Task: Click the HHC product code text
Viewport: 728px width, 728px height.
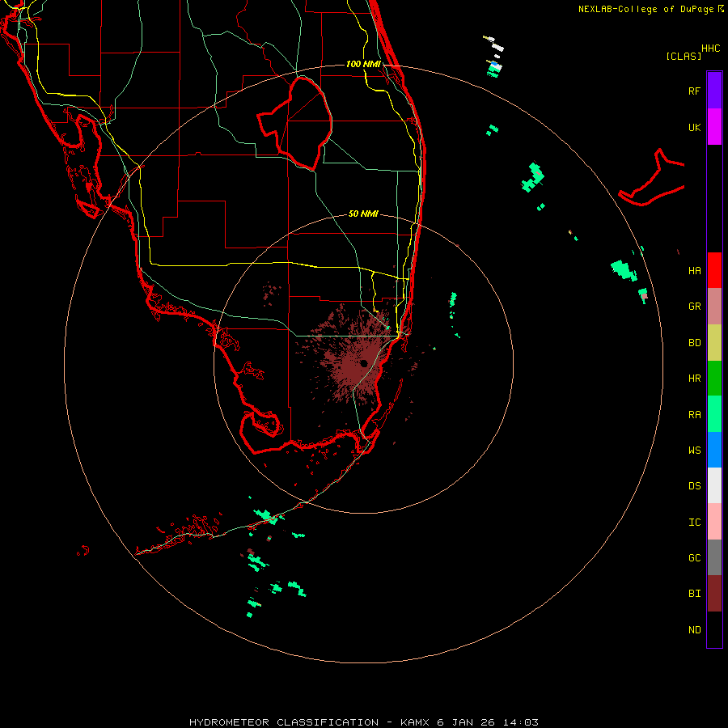Action: (x=710, y=49)
